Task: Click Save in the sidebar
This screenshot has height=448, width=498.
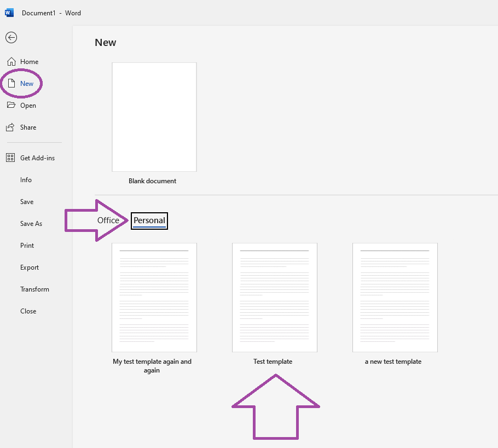Action: click(26, 201)
